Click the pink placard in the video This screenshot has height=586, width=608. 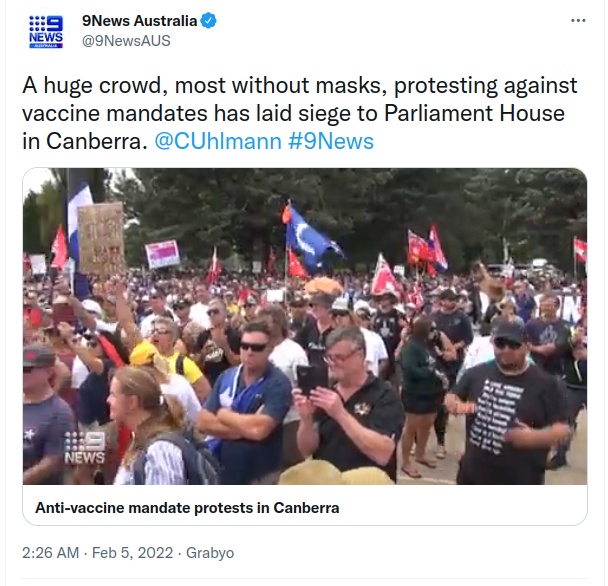coord(162,254)
